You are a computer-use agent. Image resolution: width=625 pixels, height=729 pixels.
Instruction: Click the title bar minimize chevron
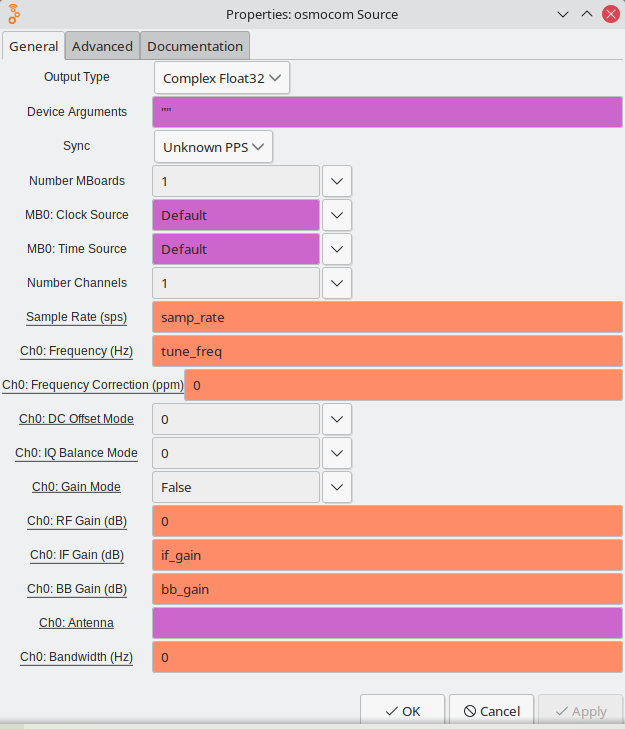563,14
